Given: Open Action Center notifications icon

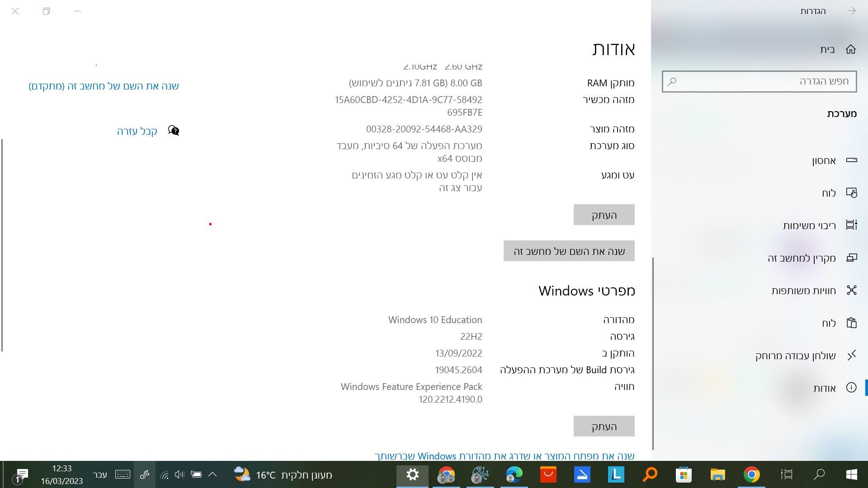Looking at the screenshot, I should (x=20, y=475).
